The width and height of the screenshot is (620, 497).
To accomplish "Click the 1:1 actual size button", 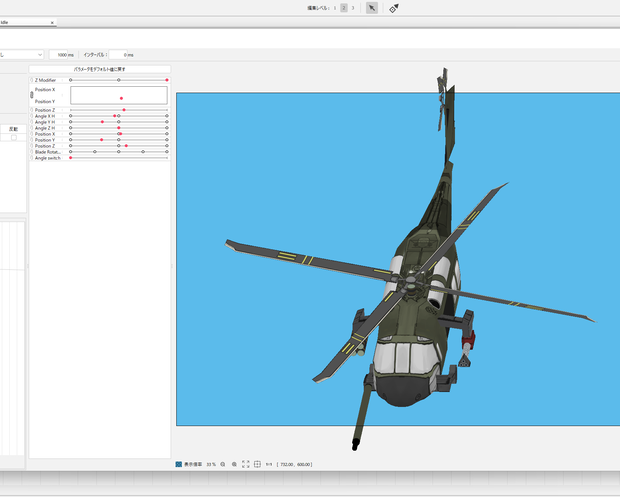I will click(x=269, y=464).
